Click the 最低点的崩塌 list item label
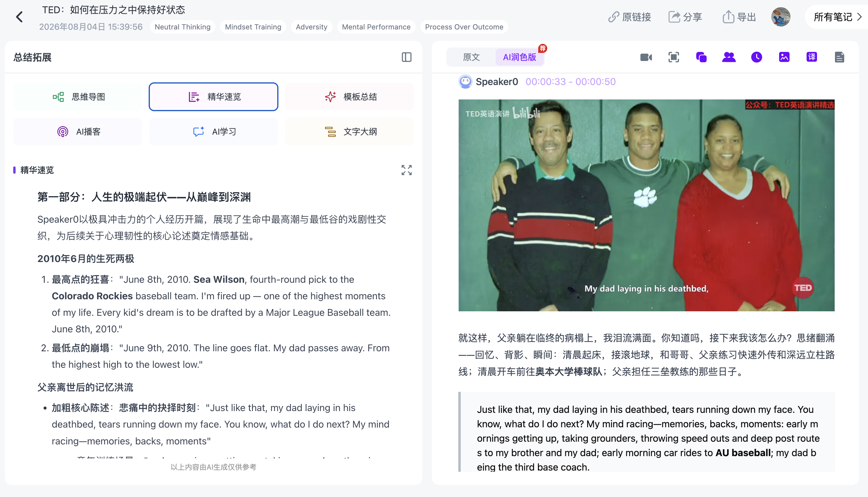The height and width of the screenshot is (497, 868). pyautogui.click(x=80, y=348)
